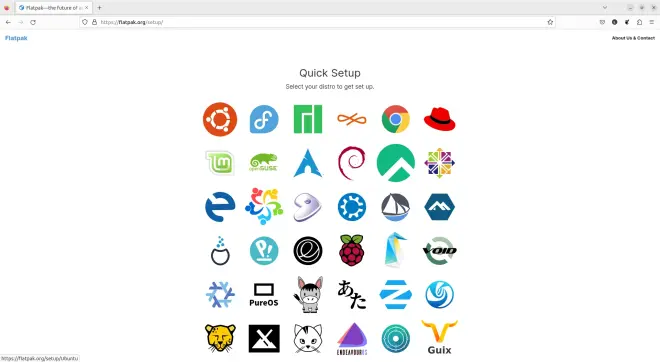The width and height of the screenshot is (660, 362).
Task: Open the PureOS logo
Action: [264, 295]
